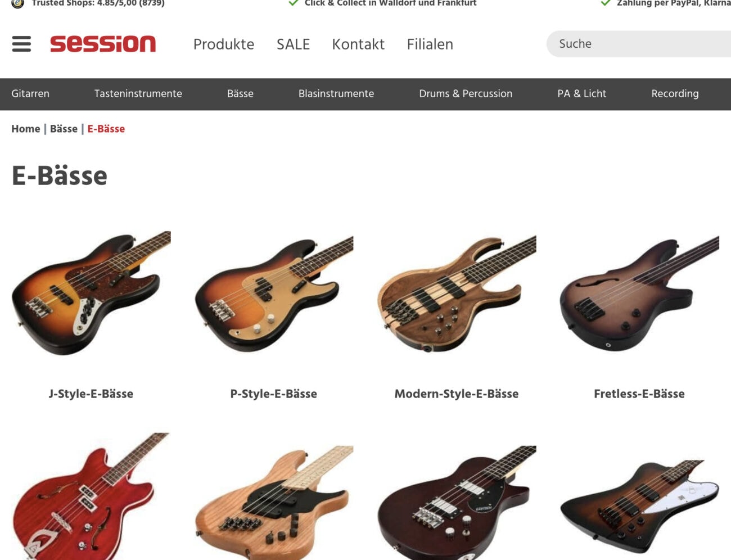Select the Gretsch dark red bass thumbnail
Image resolution: width=731 pixels, height=560 pixels.
pyautogui.click(x=457, y=502)
